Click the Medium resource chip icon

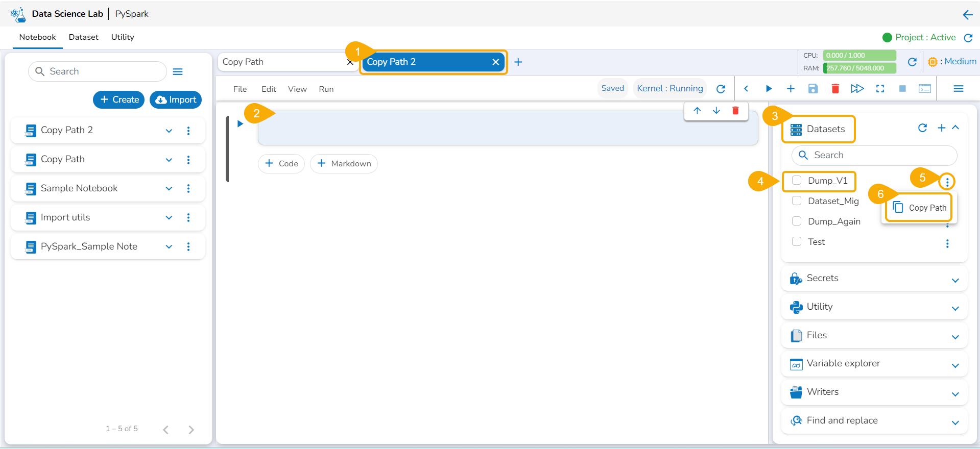933,62
